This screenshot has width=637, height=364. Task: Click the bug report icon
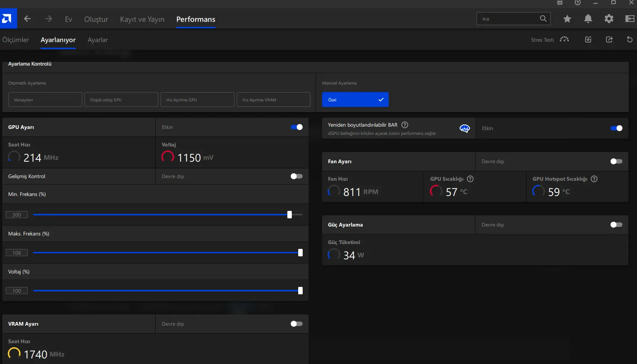tap(559, 3)
